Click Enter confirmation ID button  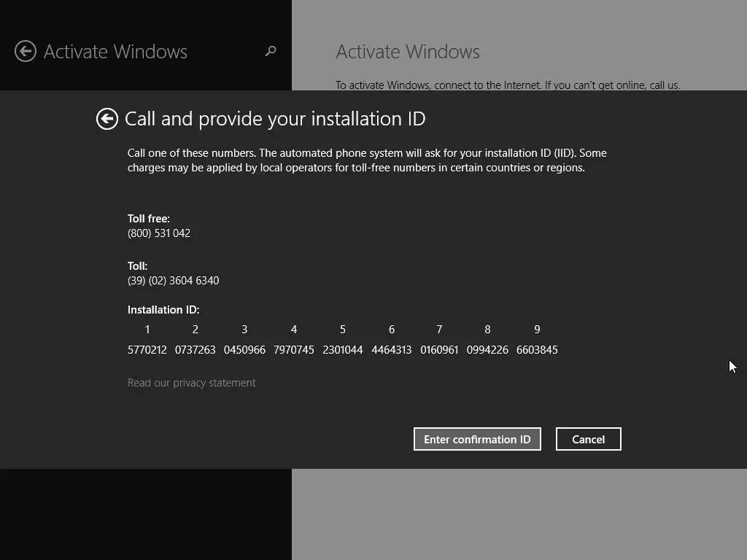[x=477, y=439]
